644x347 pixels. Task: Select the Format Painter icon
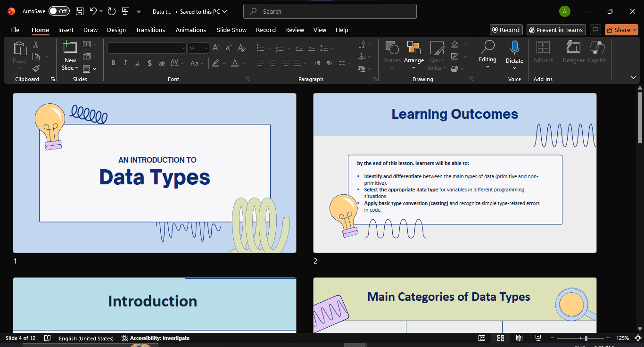tap(35, 68)
